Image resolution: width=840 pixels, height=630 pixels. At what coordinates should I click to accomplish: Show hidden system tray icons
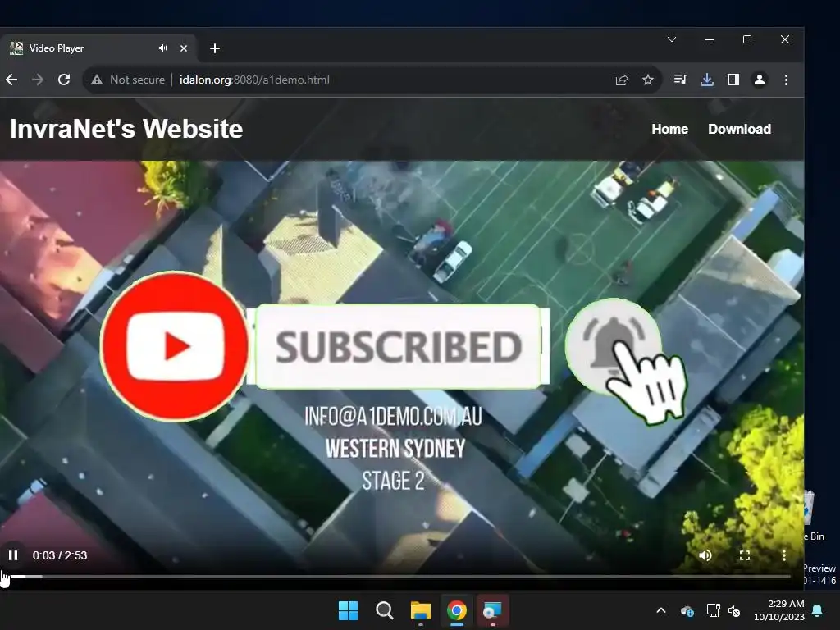(x=661, y=610)
